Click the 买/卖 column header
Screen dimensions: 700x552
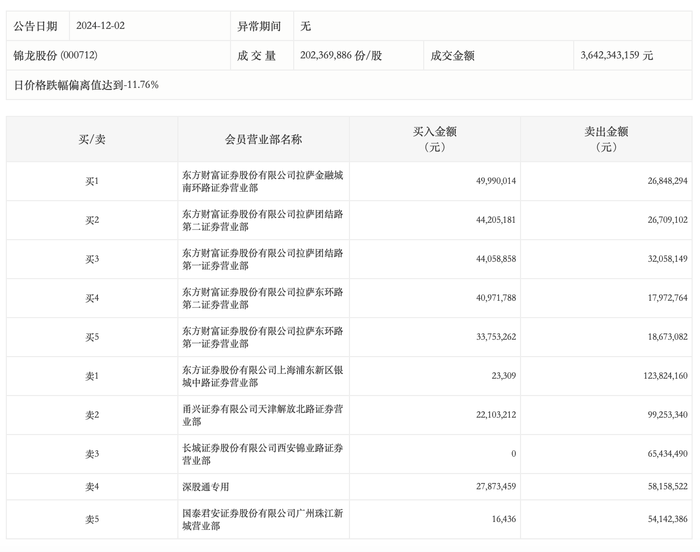pyautogui.click(x=92, y=139)
